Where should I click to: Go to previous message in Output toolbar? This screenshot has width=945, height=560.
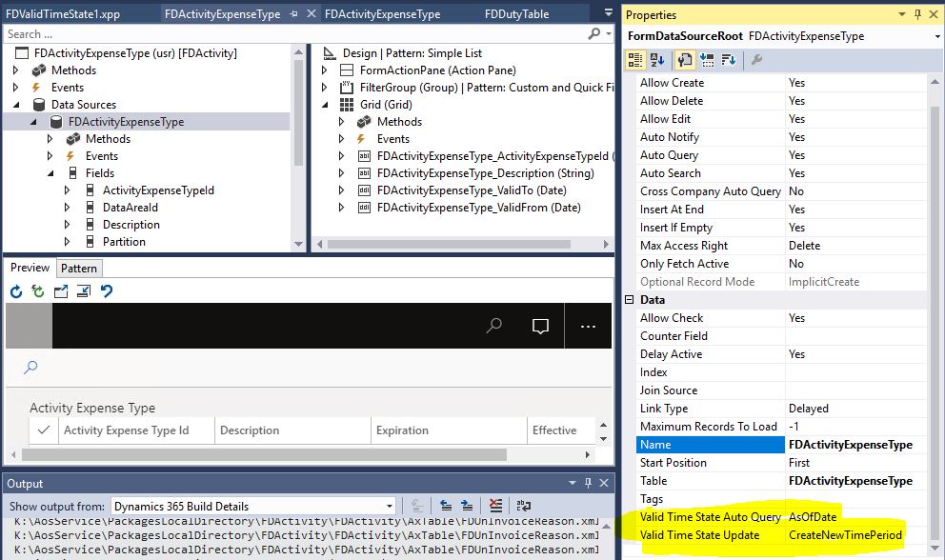point(446,506)
